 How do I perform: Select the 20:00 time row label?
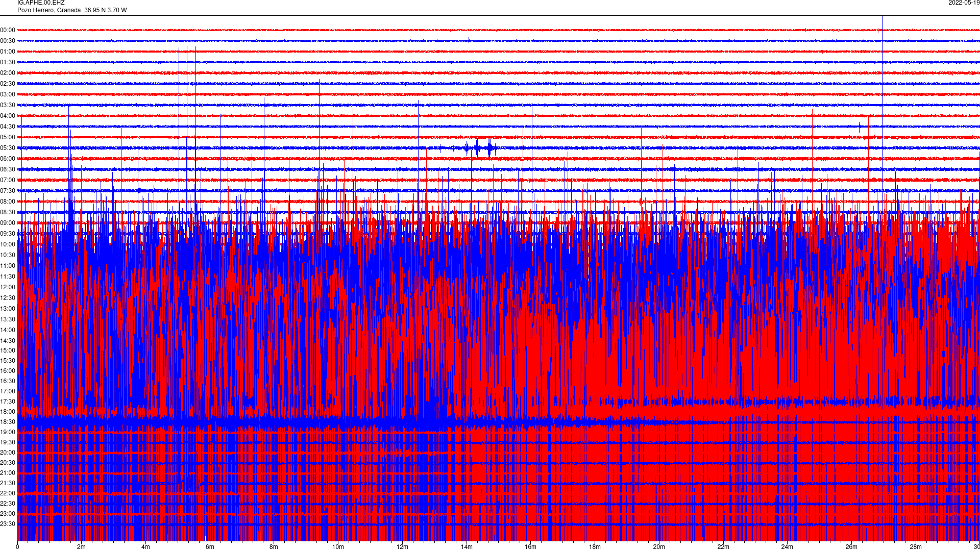[8, 453]
